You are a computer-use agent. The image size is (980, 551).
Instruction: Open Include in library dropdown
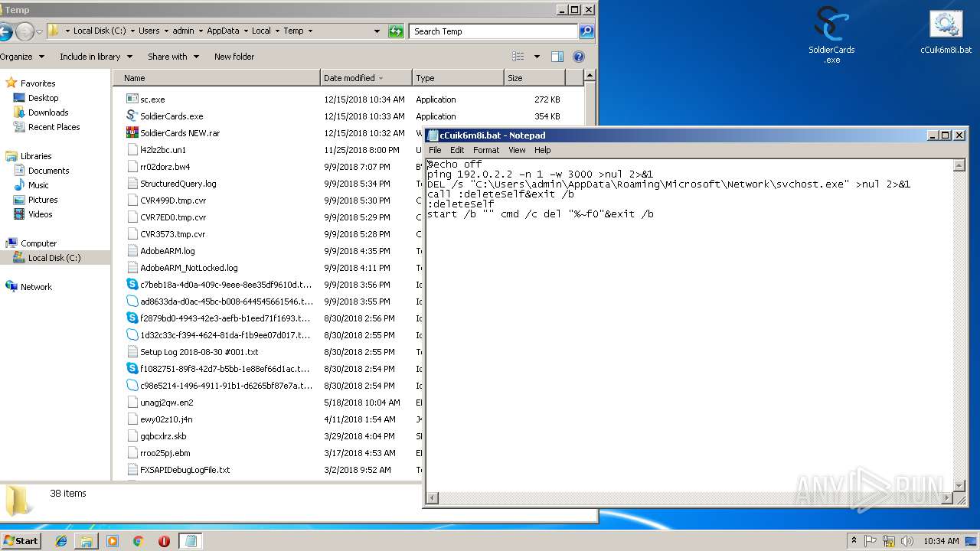pos(96,57)
